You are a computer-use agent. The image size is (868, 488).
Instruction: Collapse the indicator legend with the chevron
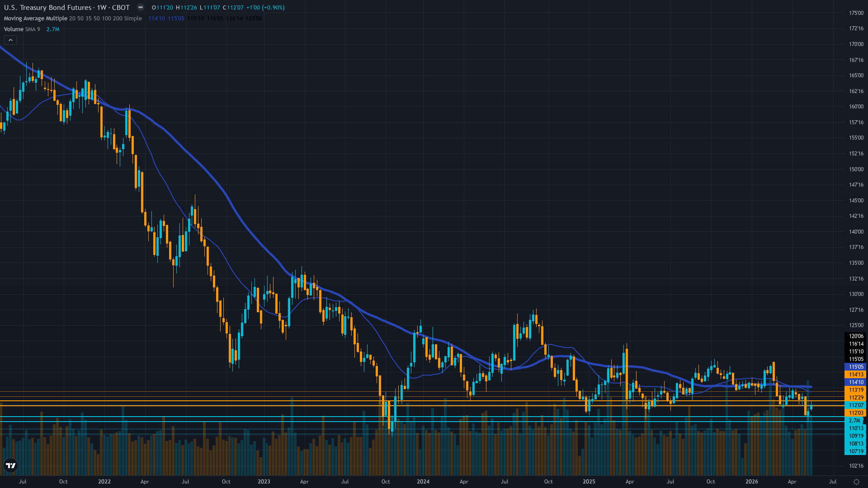pos(10,40)
